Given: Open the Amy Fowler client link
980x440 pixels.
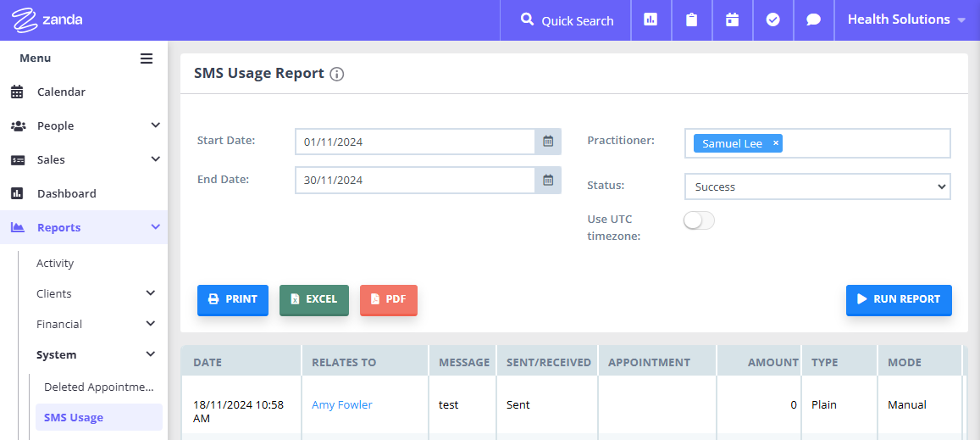Looking at the screenshot, I should click(x=341, y=405).
